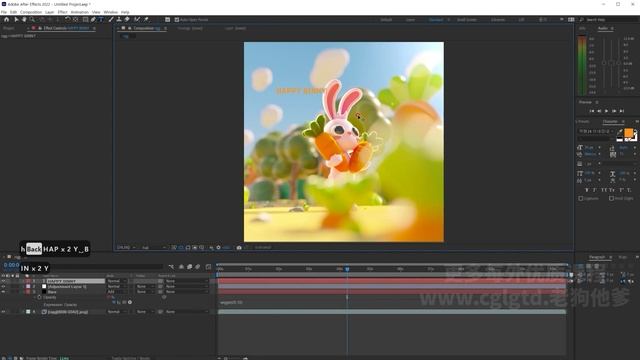Select the Pen tool
This screenshot has height=360, width=640.
point(93,19)
